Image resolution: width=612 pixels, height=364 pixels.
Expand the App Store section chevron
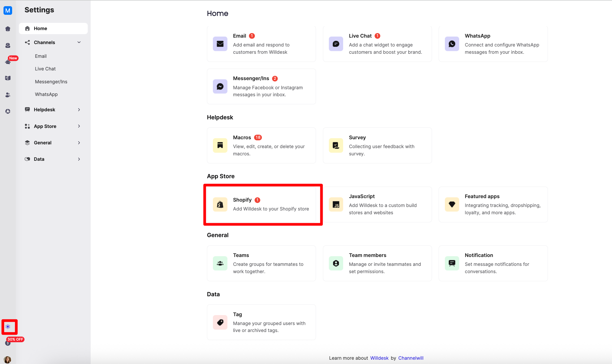(x=79, y=126)
